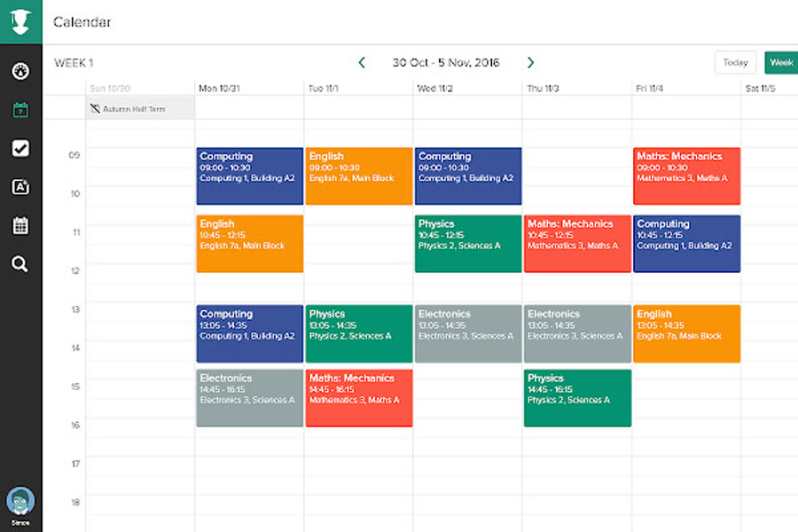The height and width of the screenshot is (532, 798).
Task: Select the Tue 11/1 day header
Action: tap(323, 88)
